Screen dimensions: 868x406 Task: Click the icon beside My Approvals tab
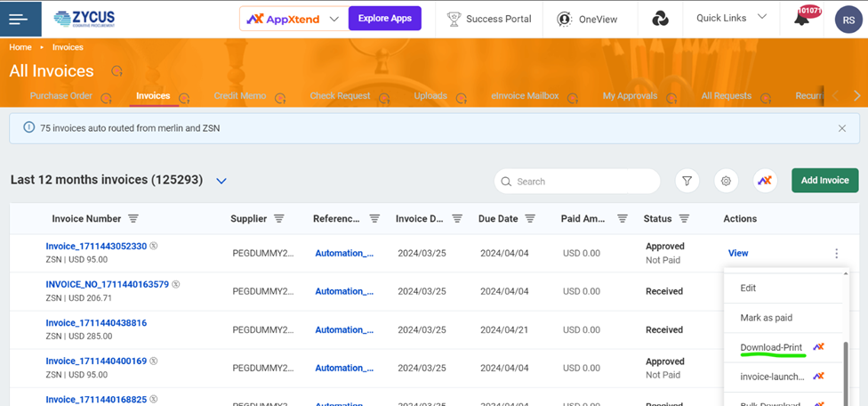point(671,99)
